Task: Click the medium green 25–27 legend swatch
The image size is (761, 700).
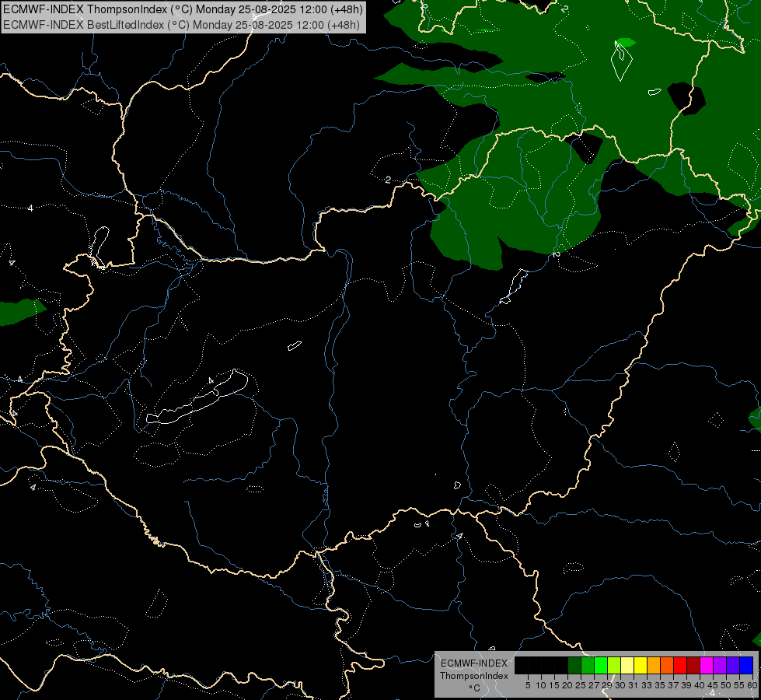Action: [x=588, y=666]
